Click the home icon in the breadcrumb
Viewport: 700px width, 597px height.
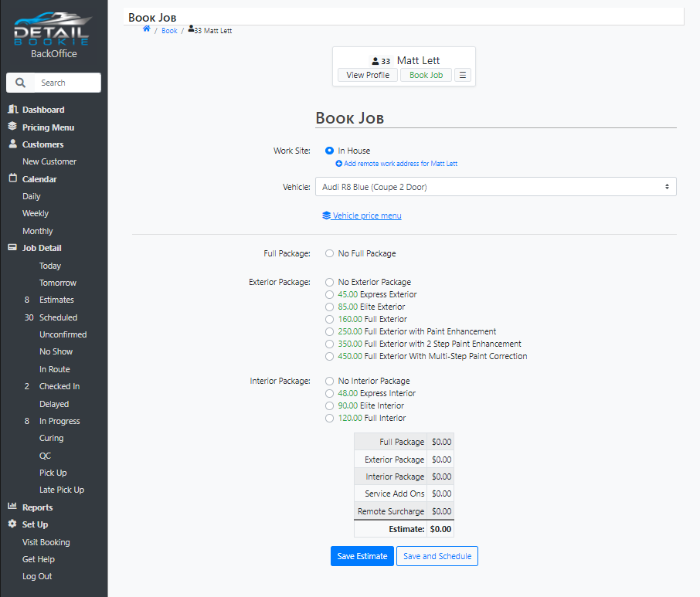[x=146, y=29]
